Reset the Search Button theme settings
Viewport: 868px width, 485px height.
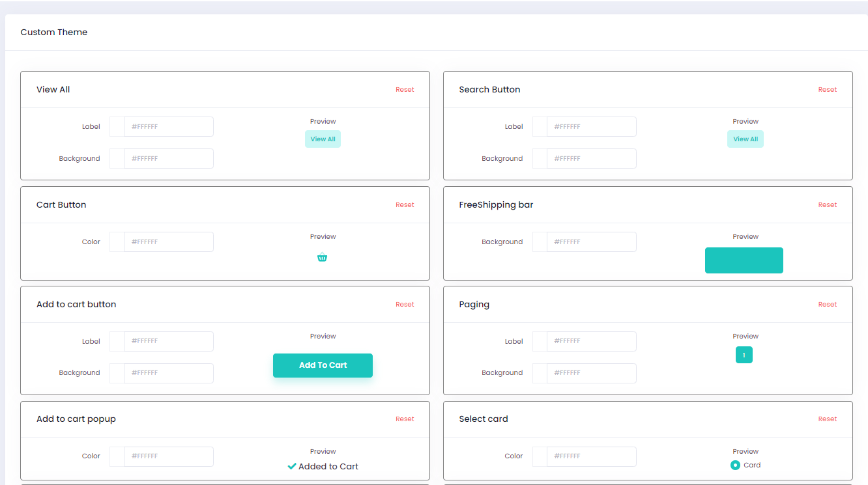tap(828, 90)
